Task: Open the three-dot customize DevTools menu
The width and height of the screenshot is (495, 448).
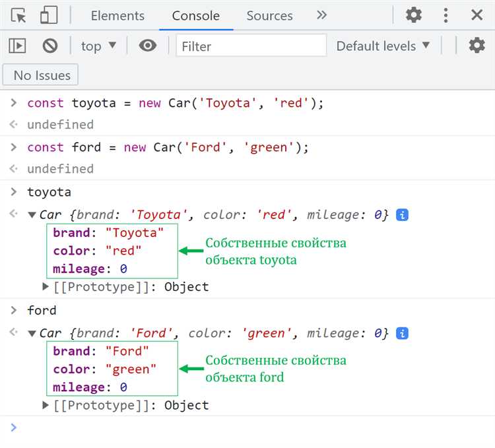Action: (445, 15)
